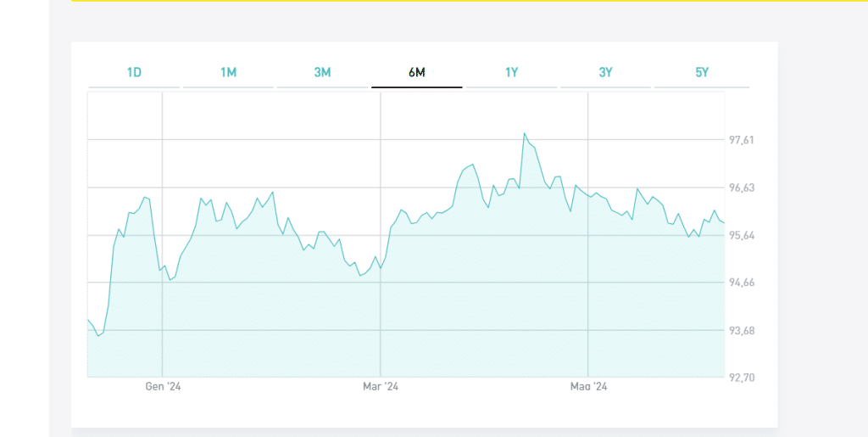
Task: Switch to the 5Y range tab
Action: click(x=701, y=73)
